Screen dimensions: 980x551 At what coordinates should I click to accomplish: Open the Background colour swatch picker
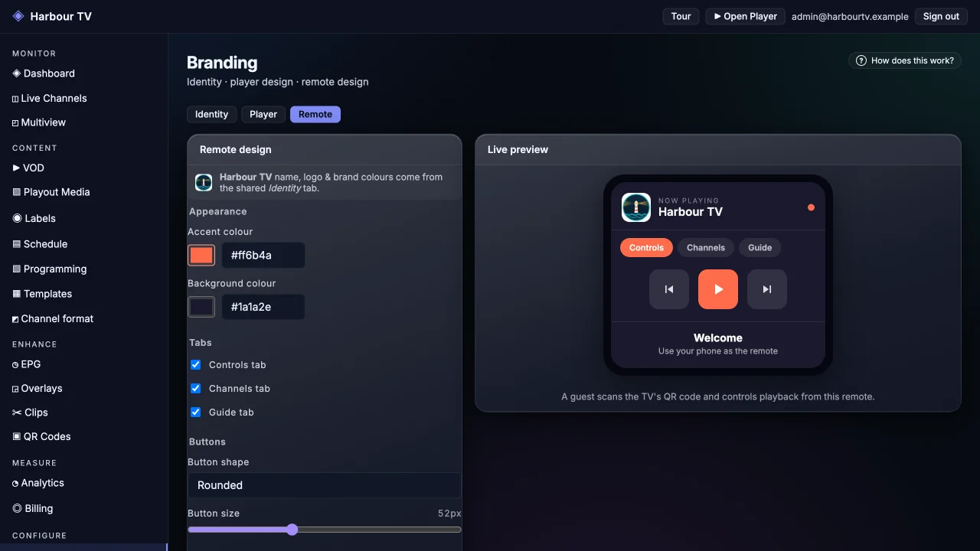(201, 307)
